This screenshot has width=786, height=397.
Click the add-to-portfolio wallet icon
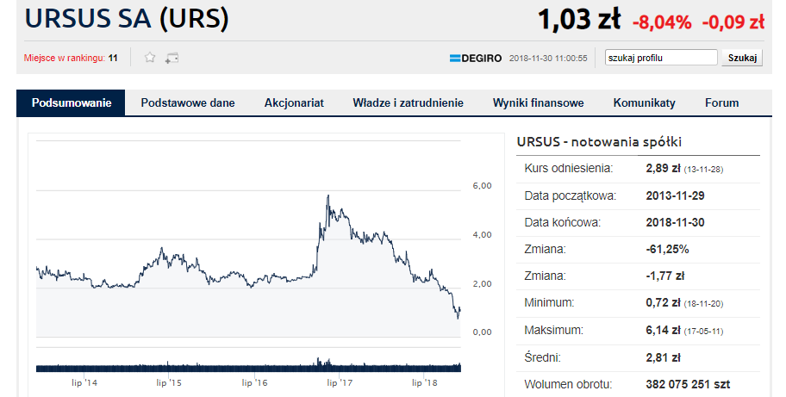click(x=171, y=58)
